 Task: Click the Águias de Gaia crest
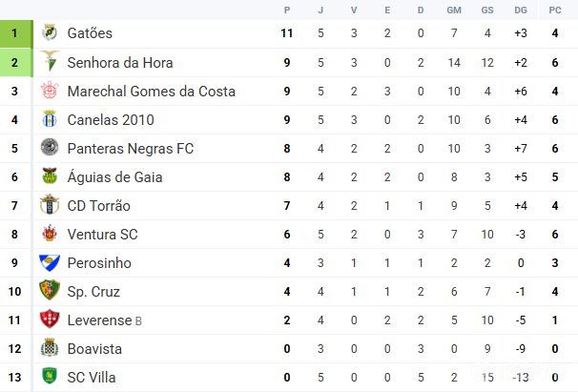coord(50,177)
